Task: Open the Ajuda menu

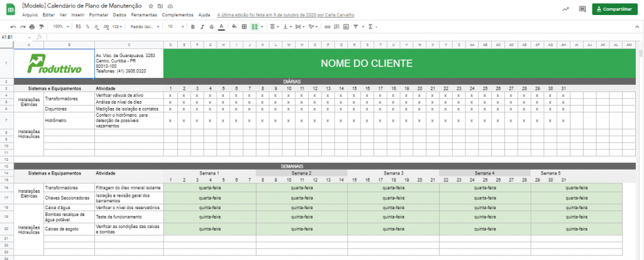Action: tap(204, 15)
